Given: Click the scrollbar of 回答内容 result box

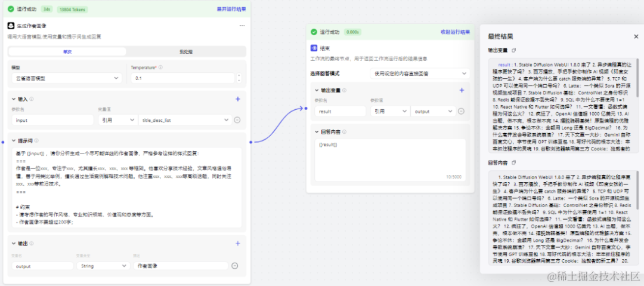Looking at the screenshot, I should [x=637, y=190].
